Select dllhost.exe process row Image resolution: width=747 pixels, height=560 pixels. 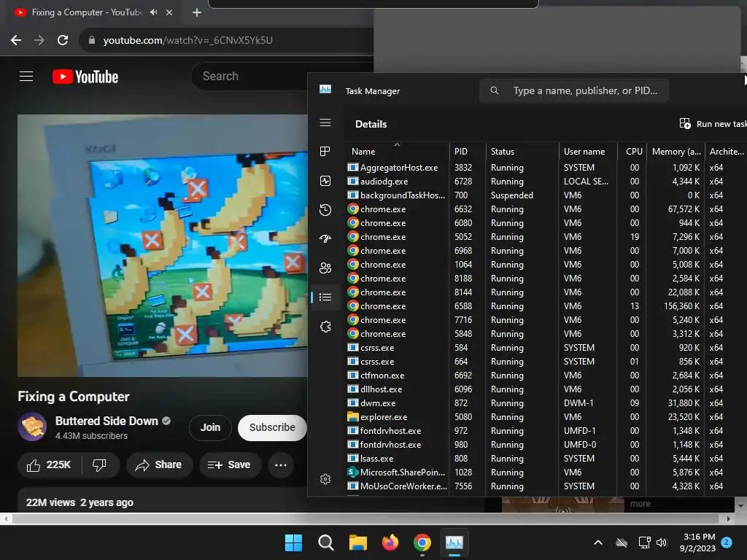point(546,389)
